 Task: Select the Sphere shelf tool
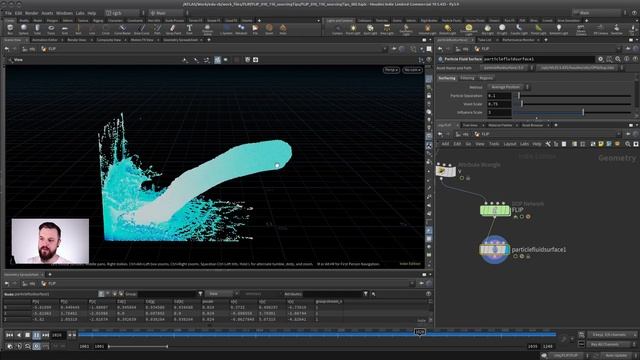(24, 29)
